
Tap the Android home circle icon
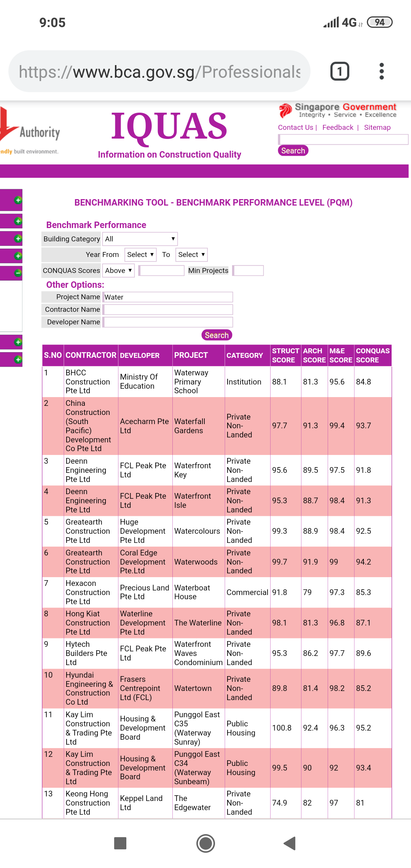205,843
